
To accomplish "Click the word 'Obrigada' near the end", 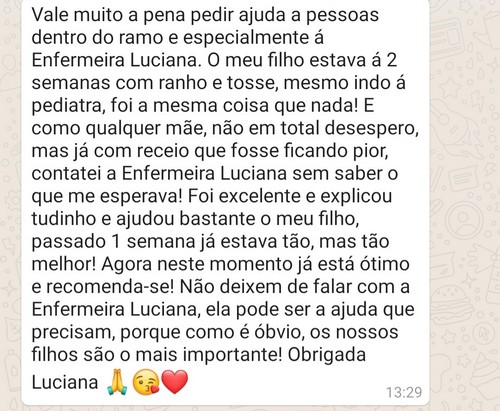I will [x=327, y=354].
